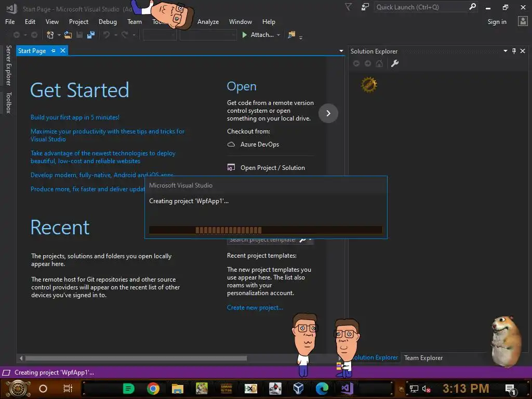Click the Navigate Forward toolbar icon
The height and width of the screenshot is (399, 532).
tap(34, 35)
